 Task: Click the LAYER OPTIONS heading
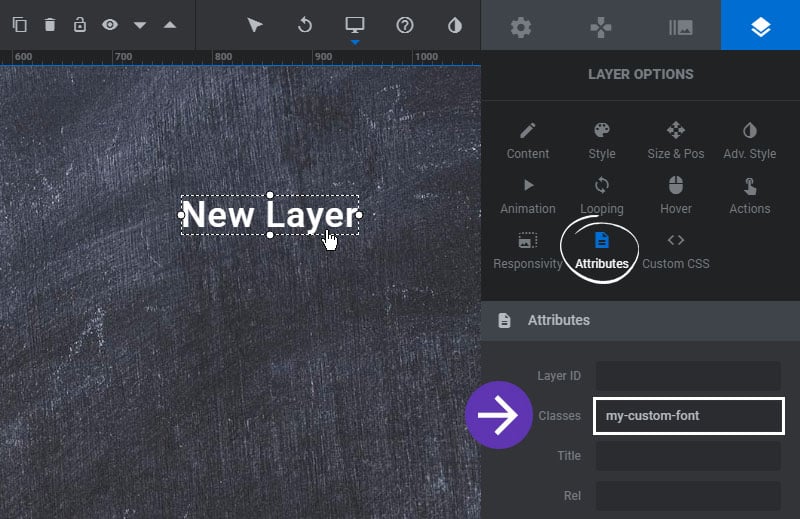point(640,75)
